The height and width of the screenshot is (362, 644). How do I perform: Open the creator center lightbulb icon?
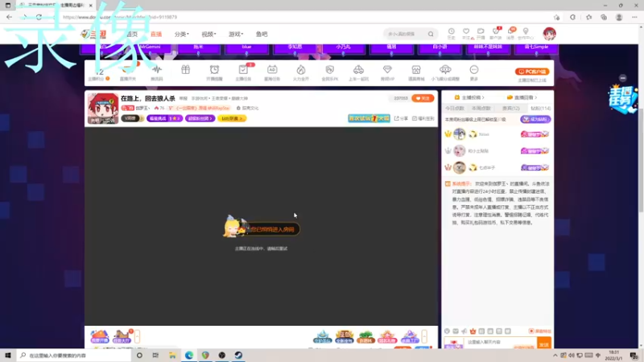pos(526,31)
